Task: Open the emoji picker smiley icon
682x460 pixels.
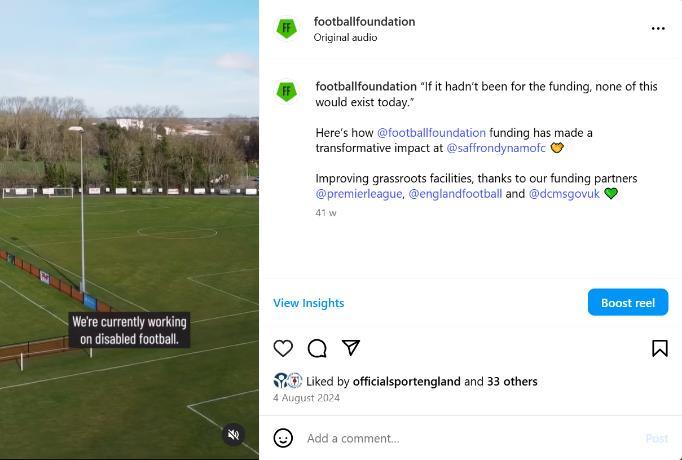Action: tap(283, 438)
